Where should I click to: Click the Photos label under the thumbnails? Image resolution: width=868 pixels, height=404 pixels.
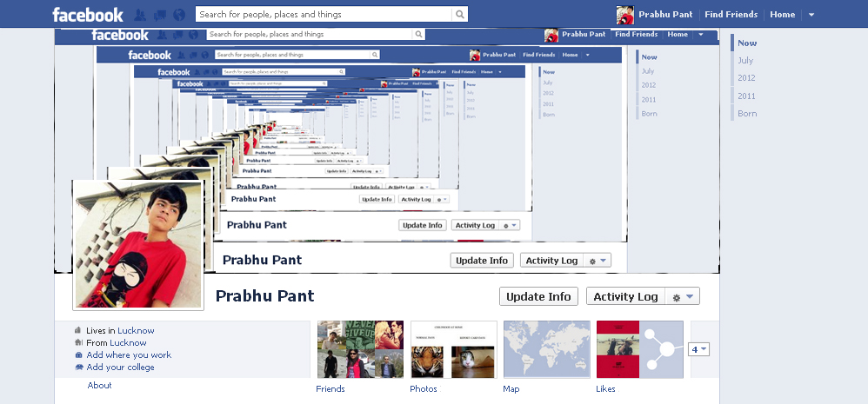[424, 389]
